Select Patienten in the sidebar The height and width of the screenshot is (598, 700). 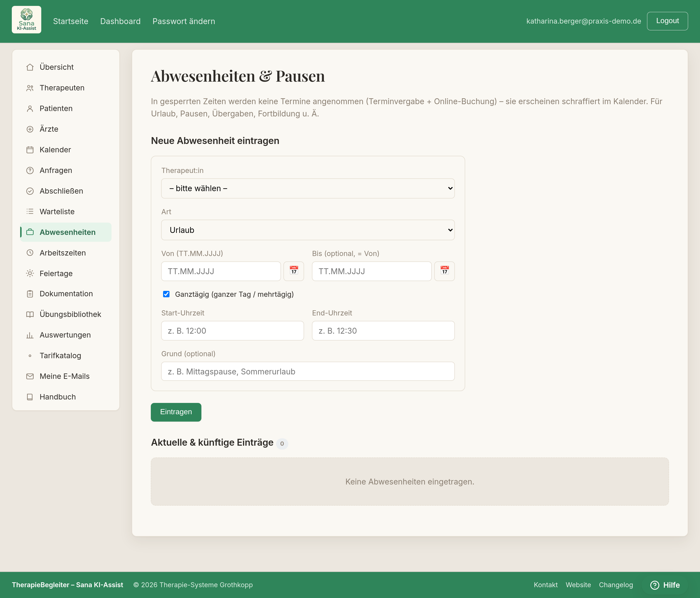(66, 108)
